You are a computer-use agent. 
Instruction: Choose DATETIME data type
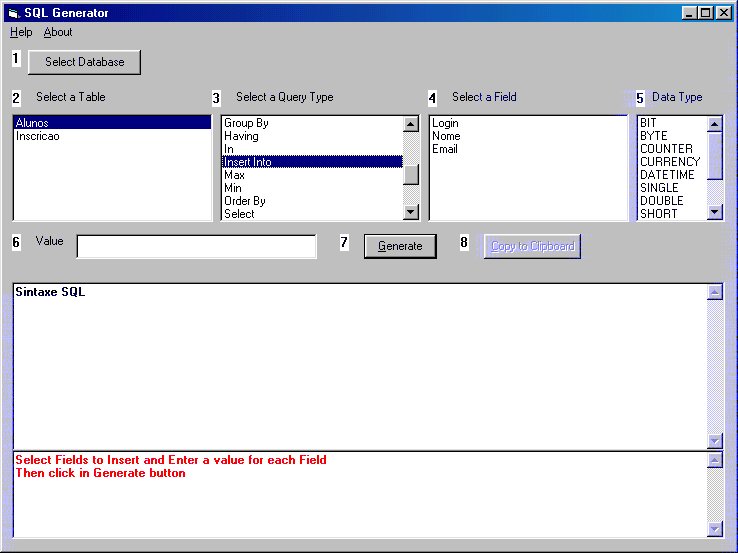point(665,175)
